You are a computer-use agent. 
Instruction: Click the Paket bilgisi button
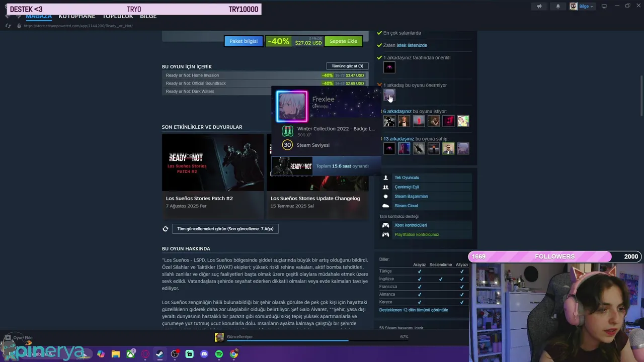pos(244,41)
